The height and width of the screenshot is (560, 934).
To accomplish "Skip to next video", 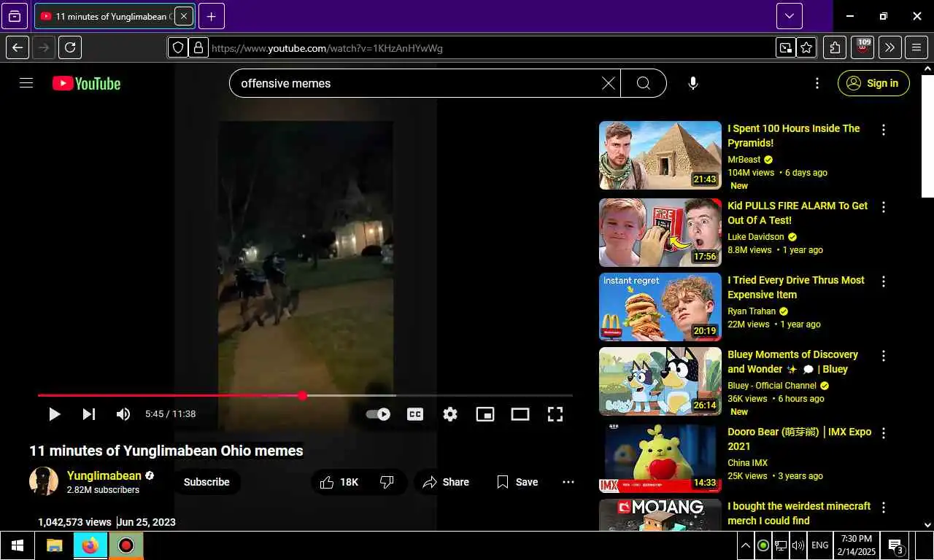I will (x=88, y=414).
